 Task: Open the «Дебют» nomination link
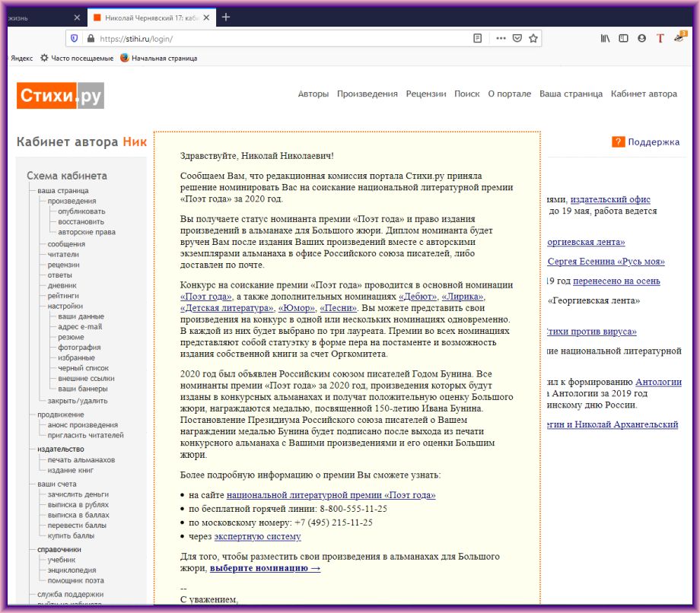418,297
